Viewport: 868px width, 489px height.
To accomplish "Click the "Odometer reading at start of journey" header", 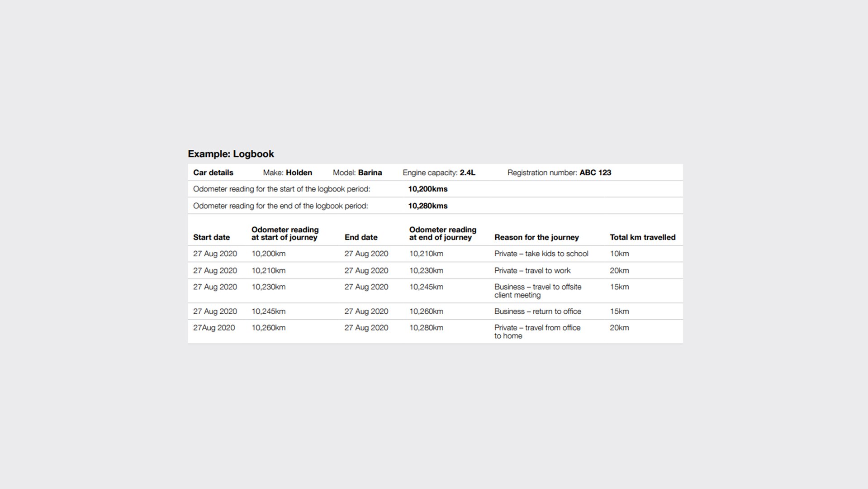I will tap(285, 234).
